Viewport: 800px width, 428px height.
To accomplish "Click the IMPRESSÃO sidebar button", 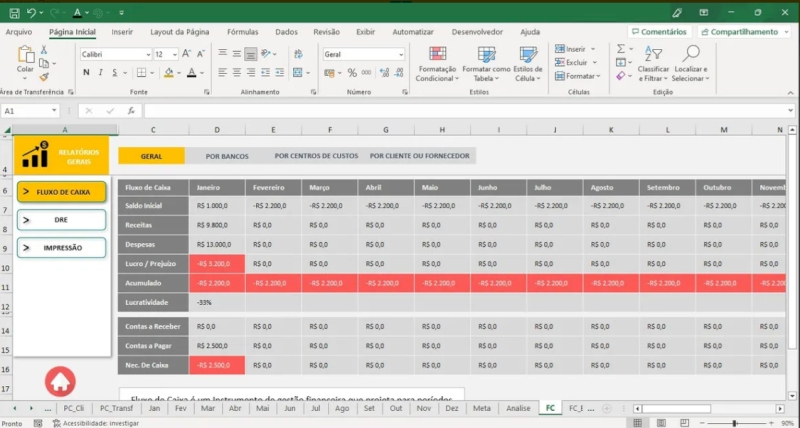I will click(x=61, y=247).
